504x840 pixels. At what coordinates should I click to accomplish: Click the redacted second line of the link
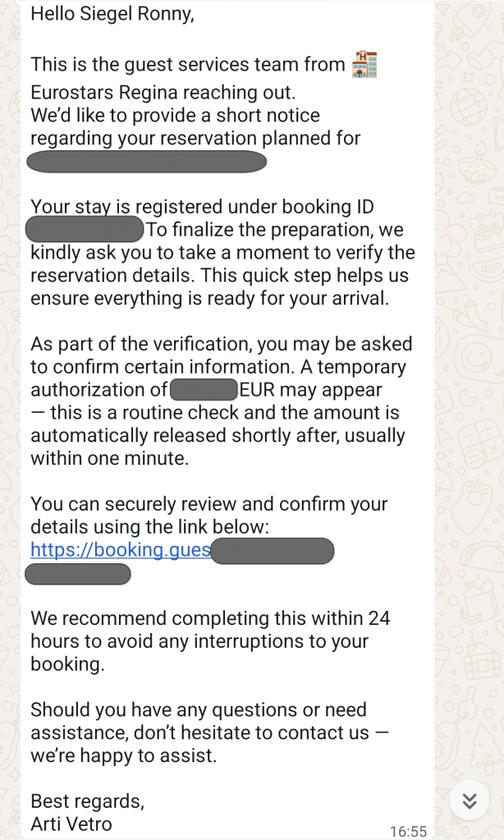77,573
